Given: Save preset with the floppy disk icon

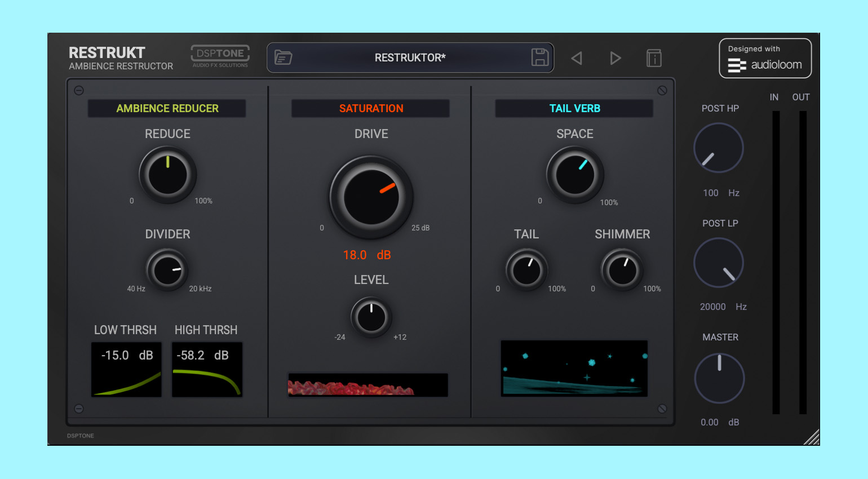Looking at the screenshot, I should [x=540, y=57].
